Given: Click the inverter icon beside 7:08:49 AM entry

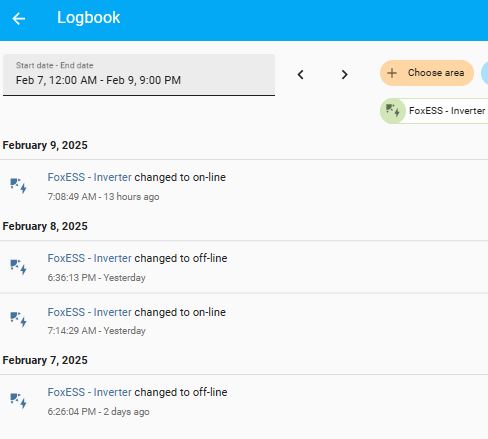Looking at the screenshot, I should [18, 186].
